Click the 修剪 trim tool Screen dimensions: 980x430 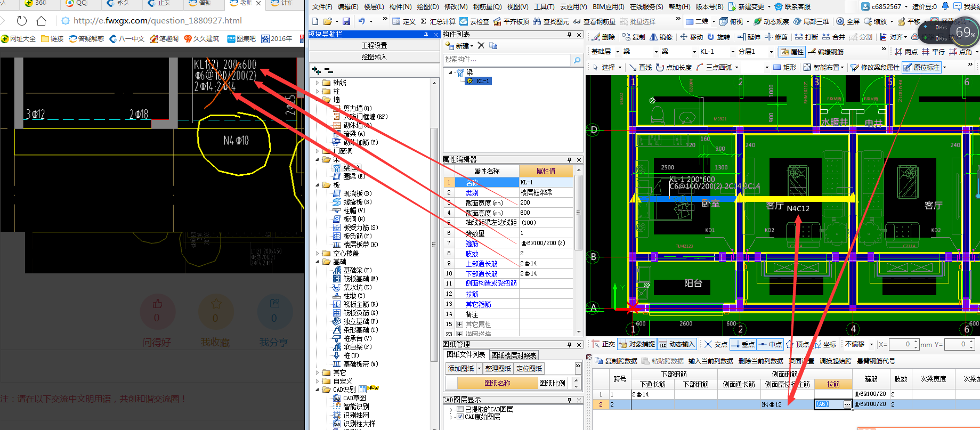click(x=776, y=37)
